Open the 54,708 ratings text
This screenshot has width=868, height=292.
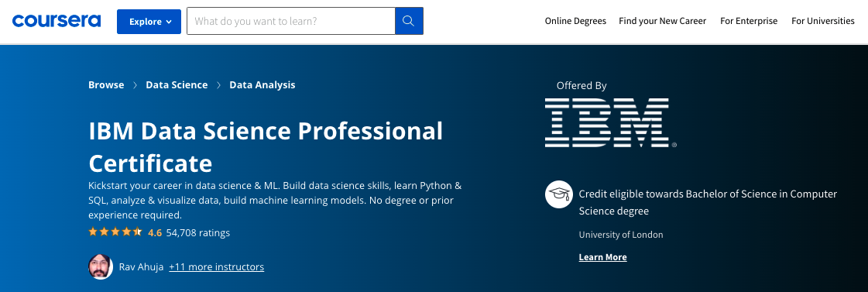(x=198, y=232)
